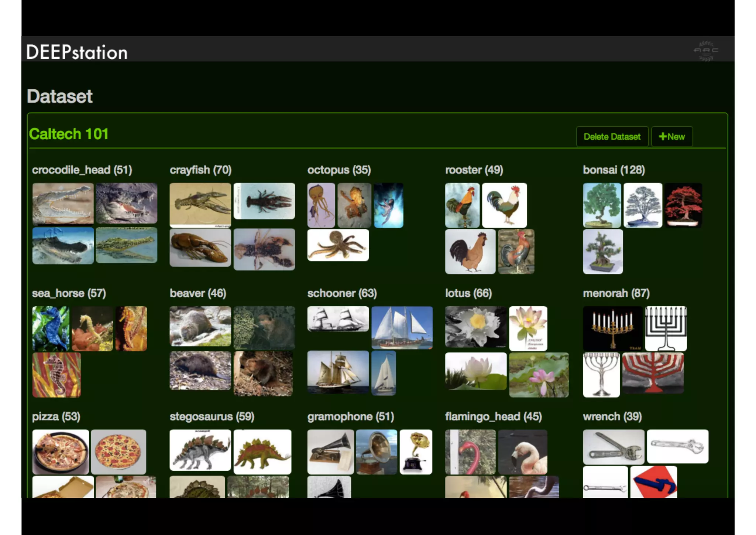Click the DEEPstation logo in the header

[77, 52]
